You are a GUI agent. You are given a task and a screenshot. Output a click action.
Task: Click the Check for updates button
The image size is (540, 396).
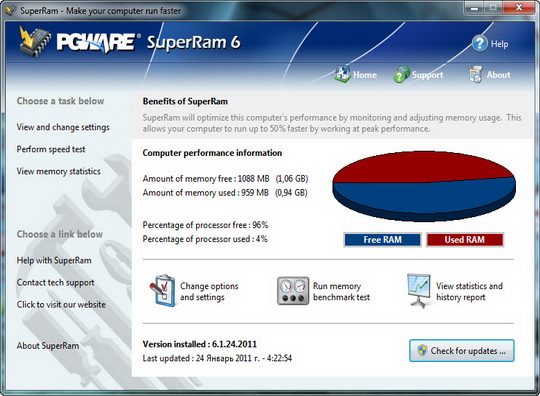click(462, 351)
